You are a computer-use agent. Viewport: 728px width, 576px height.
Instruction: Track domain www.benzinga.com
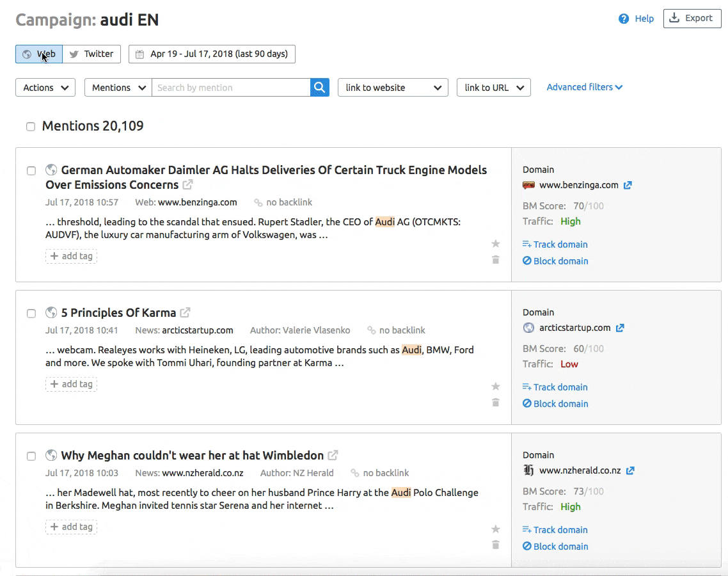(555, 244)
